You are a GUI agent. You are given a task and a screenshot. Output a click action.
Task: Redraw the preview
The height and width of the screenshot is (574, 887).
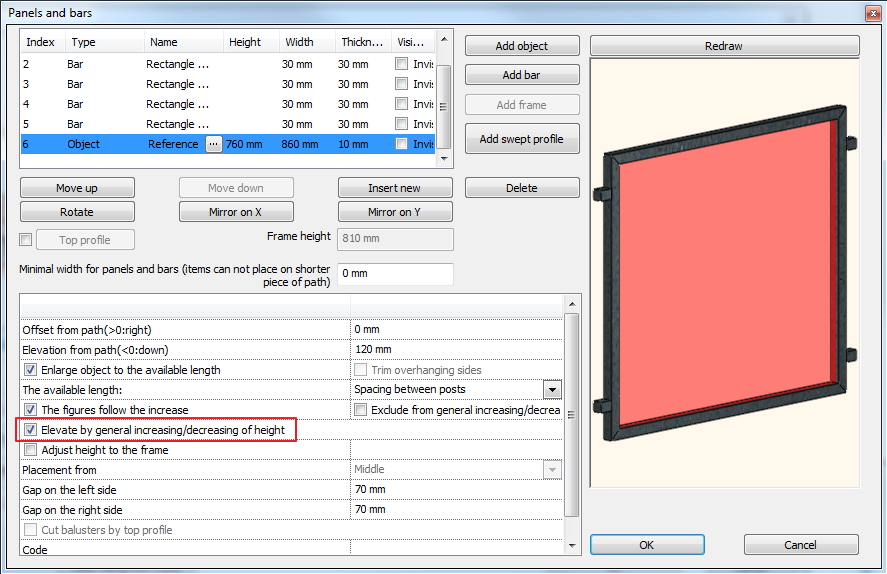[724, 46]
